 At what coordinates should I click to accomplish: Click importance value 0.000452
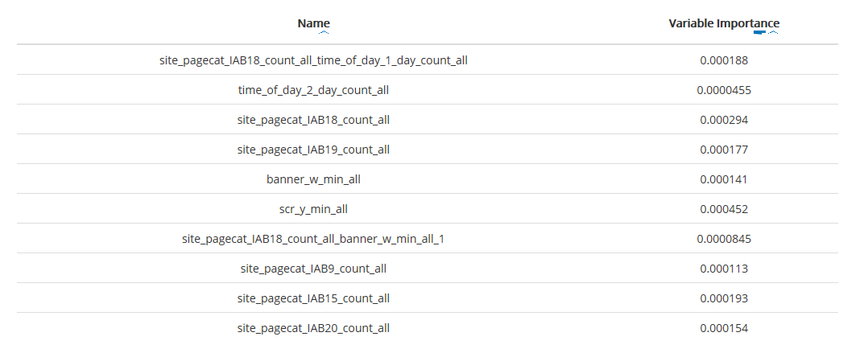tap(724, 209)
